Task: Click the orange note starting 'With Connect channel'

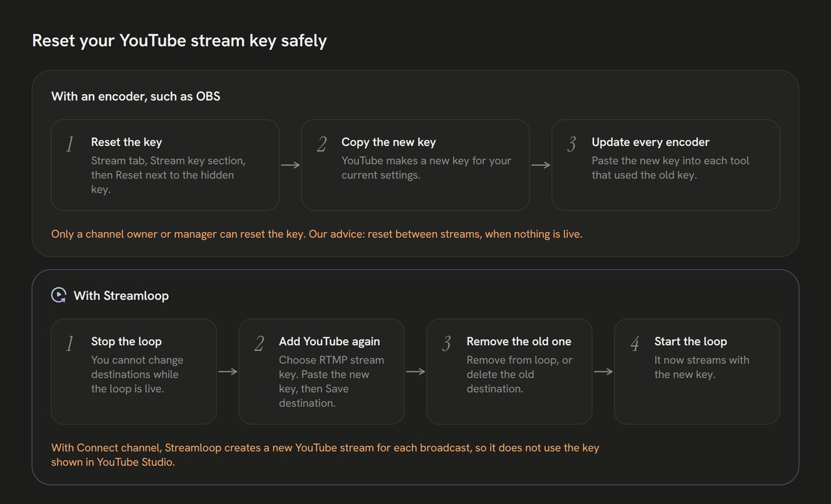Action: pyautogui.click(x=325, y=455)
